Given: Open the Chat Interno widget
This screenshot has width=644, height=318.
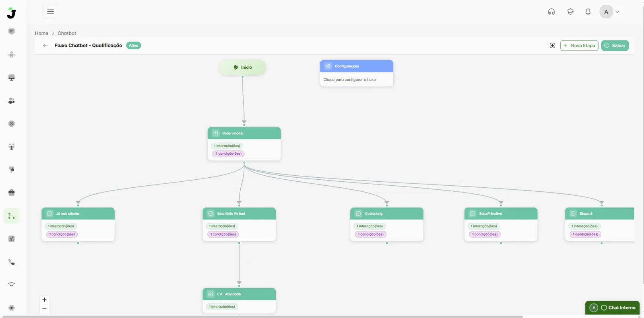Looking at the screenshot, I should click(x=612, y=308).
